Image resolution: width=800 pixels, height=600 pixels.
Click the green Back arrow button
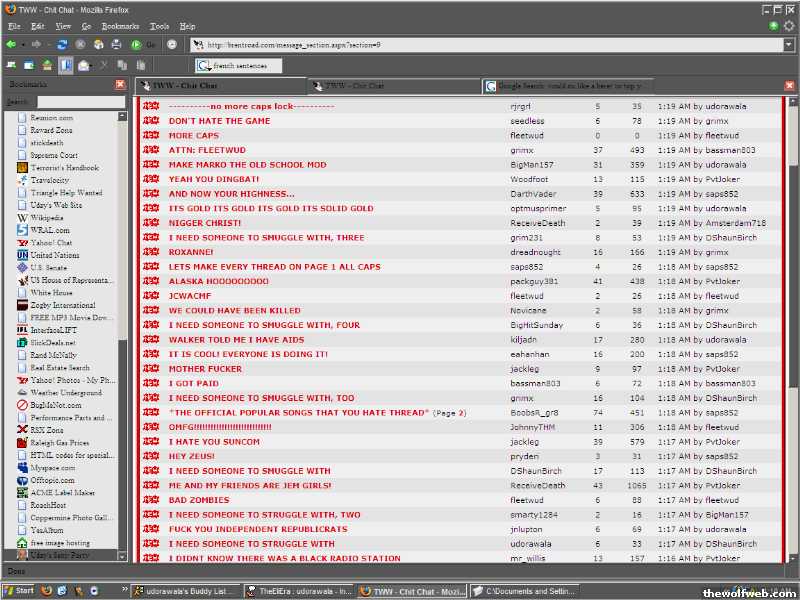(10, 45)
